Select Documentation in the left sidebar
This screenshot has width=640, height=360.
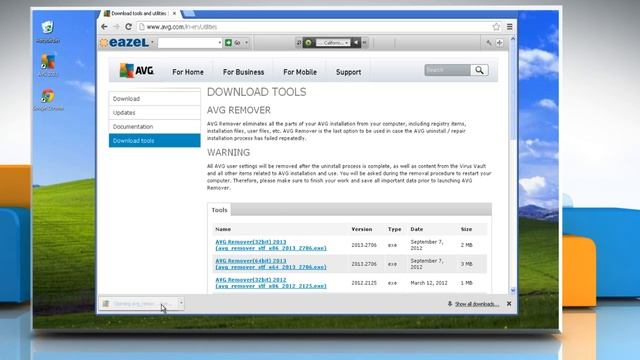click(155, 127)
